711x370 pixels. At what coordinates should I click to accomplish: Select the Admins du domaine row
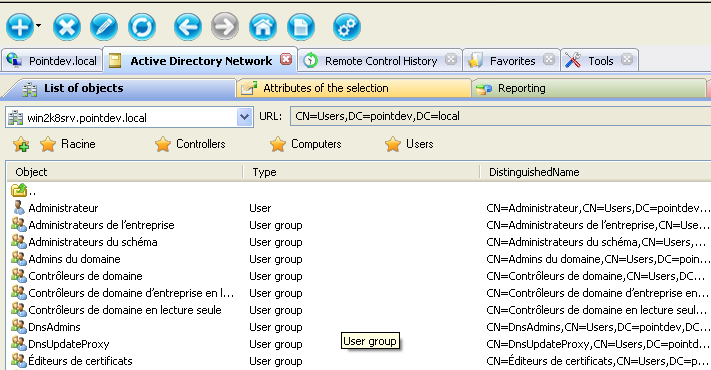pyautogui.click(x=359, y=259)
